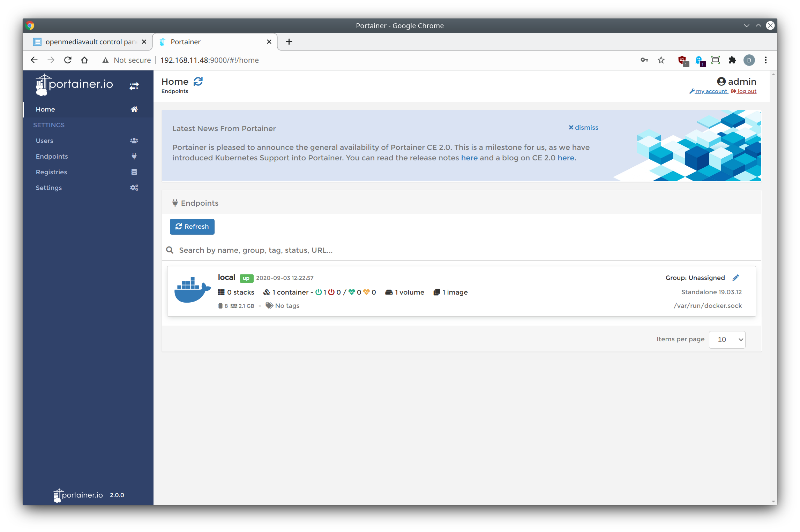Viewport: 800px width, 532px height.
Task: Bookmark page with star icon
Action: [x=661, y=60]
